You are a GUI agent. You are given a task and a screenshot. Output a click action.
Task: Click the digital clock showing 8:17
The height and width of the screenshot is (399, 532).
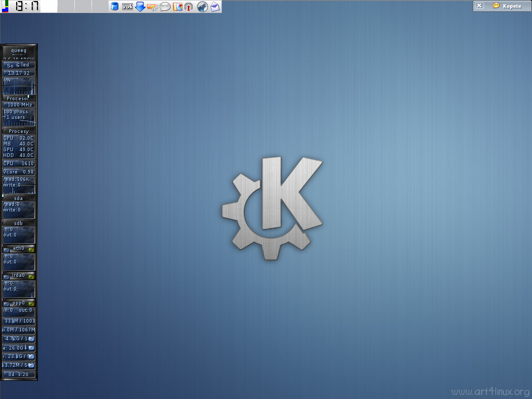27,6
